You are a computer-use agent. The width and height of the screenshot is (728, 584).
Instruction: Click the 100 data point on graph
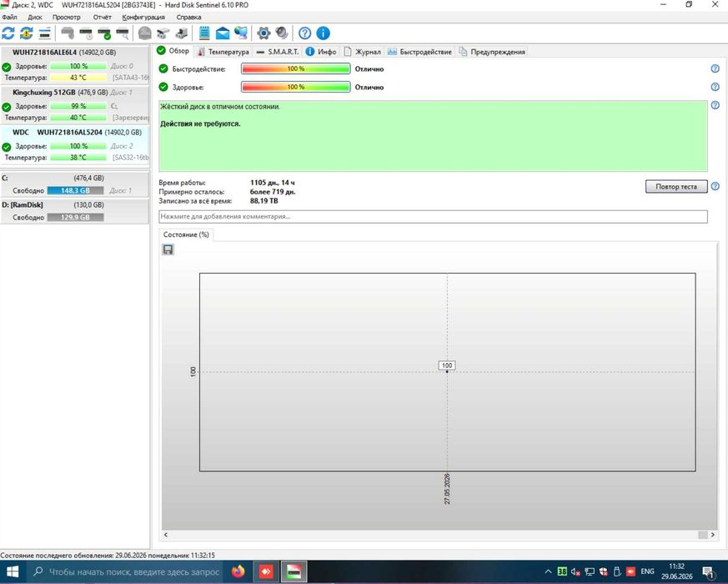pyautogui.click(x=447, y=371)
